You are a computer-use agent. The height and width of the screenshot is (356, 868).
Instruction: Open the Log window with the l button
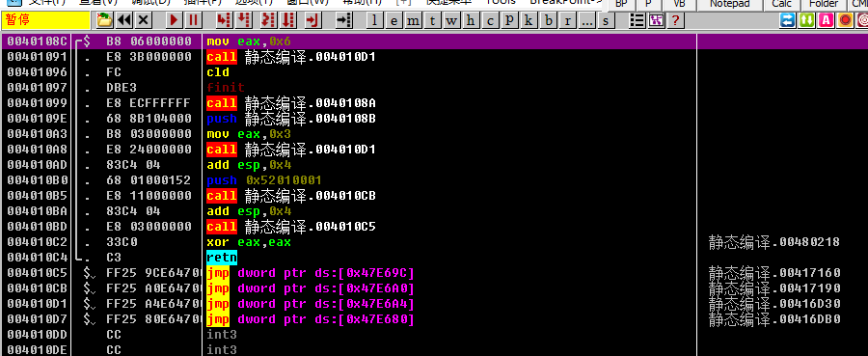click(375, 21)
